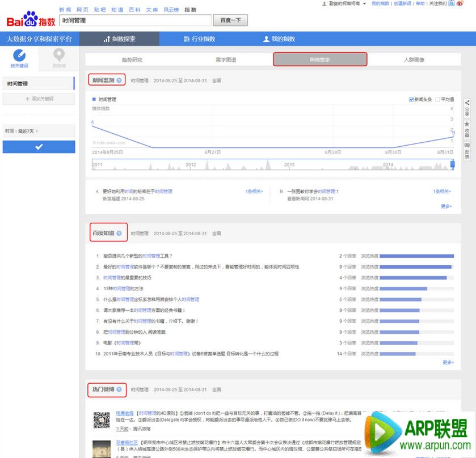Open the 人群画像 tab
Image resolution: width=476 pixels, height=458 pixels.
point(414,60)
